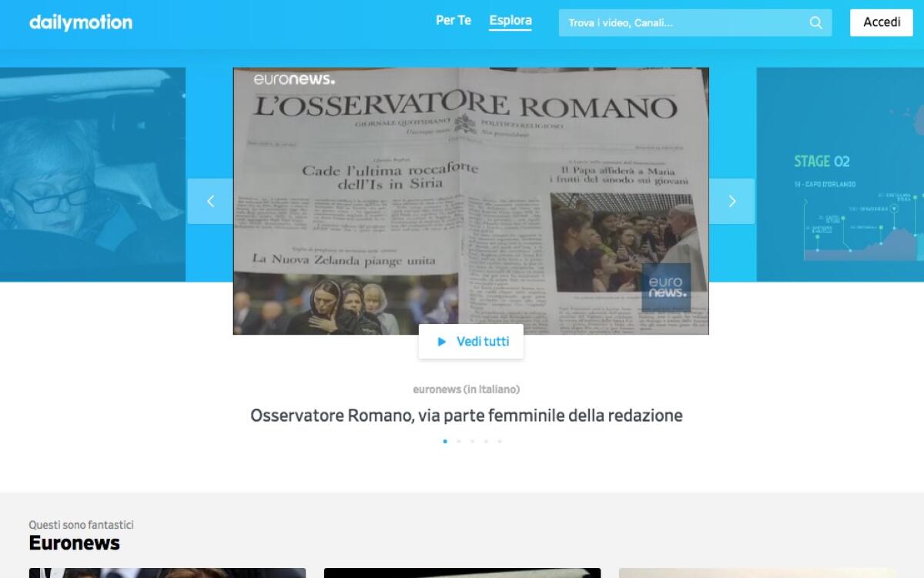Click the Dailymotion logo

tap(81, 22)
